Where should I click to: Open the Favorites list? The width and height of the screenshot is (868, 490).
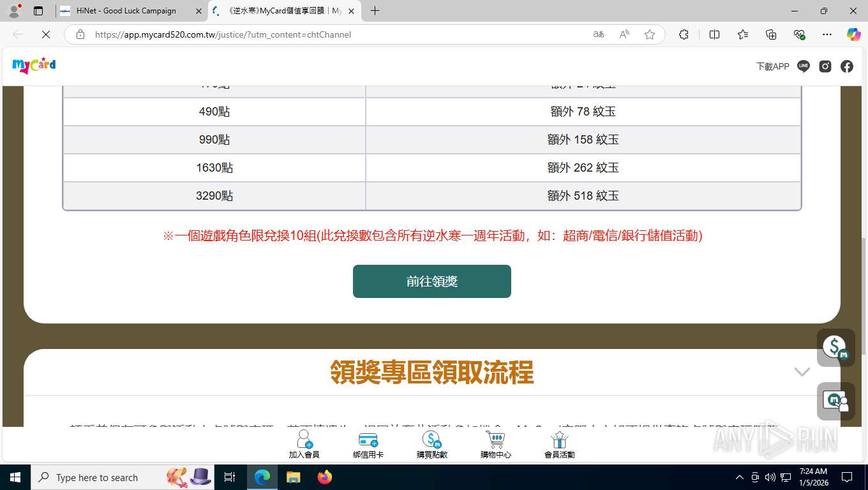tap(743, 34)
